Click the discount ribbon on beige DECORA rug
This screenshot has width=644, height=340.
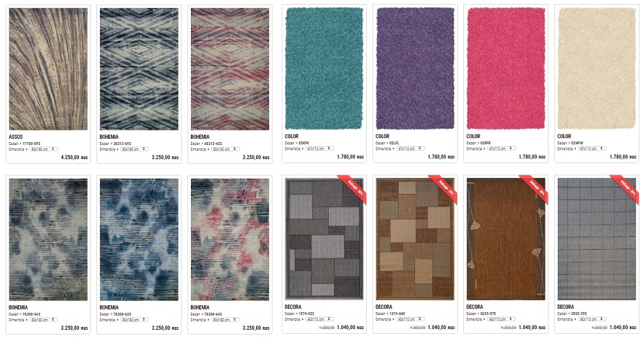click(443, 189)
